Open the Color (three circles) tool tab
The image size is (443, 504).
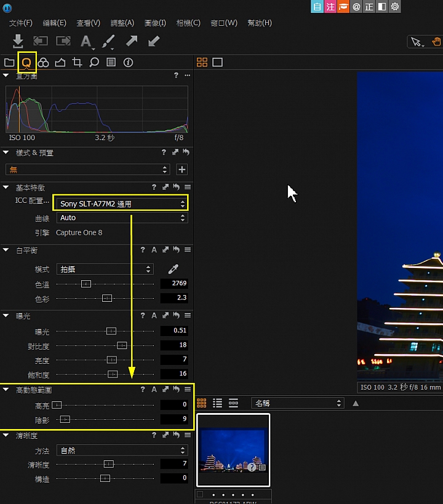coord(43,62)
